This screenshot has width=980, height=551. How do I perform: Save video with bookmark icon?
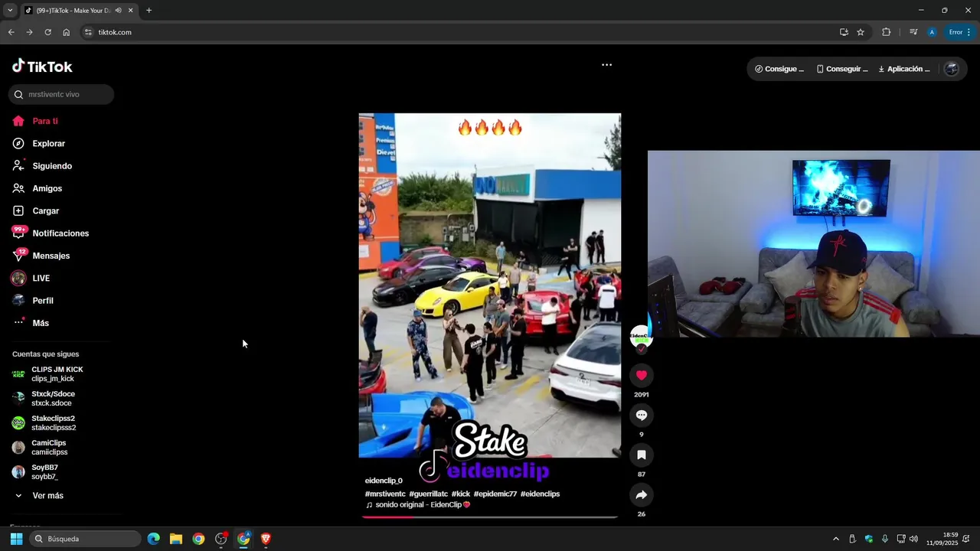point(642,455)
